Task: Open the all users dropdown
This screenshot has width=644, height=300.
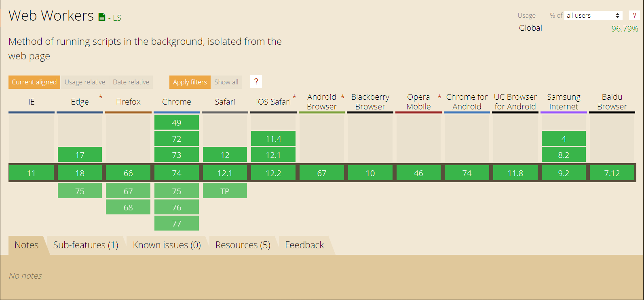Action: pos(593,15)
